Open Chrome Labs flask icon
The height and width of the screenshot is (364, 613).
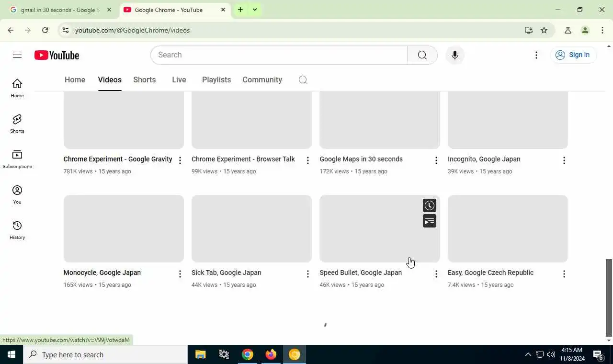click(568, 30)
